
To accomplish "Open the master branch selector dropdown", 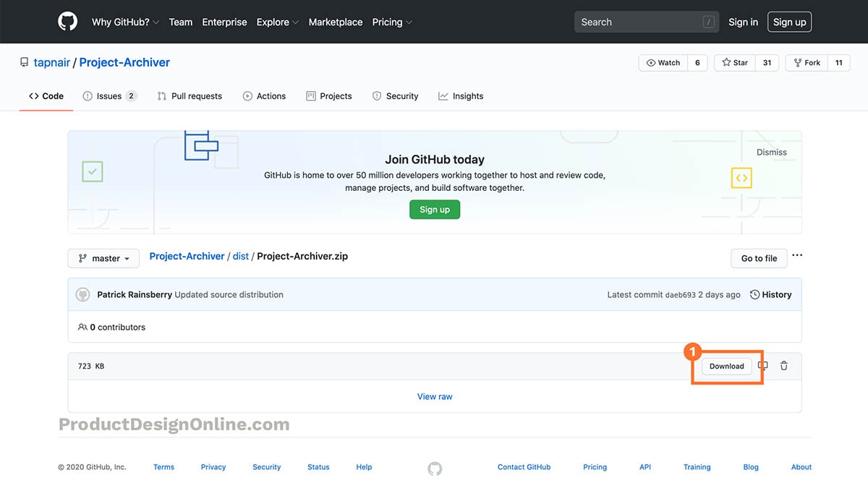I will coord(103,258).
